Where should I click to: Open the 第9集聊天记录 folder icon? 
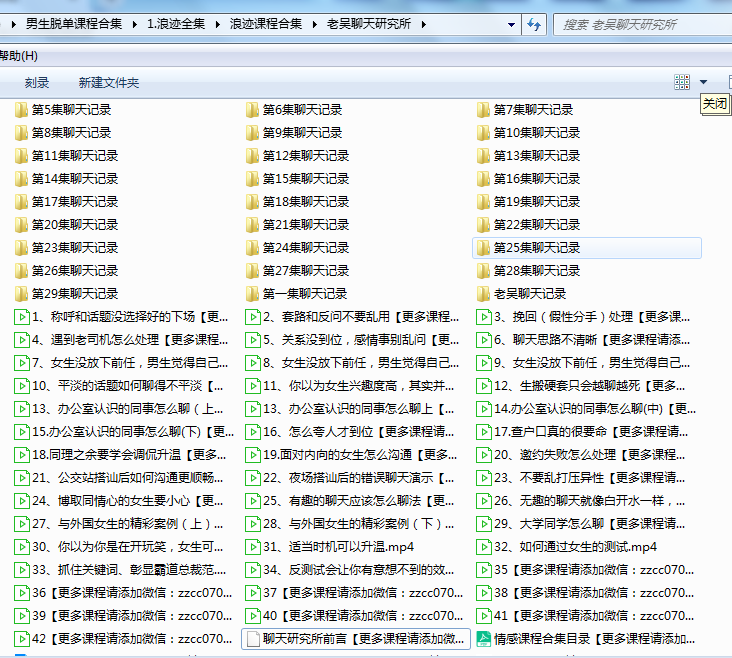click(252, 133)
